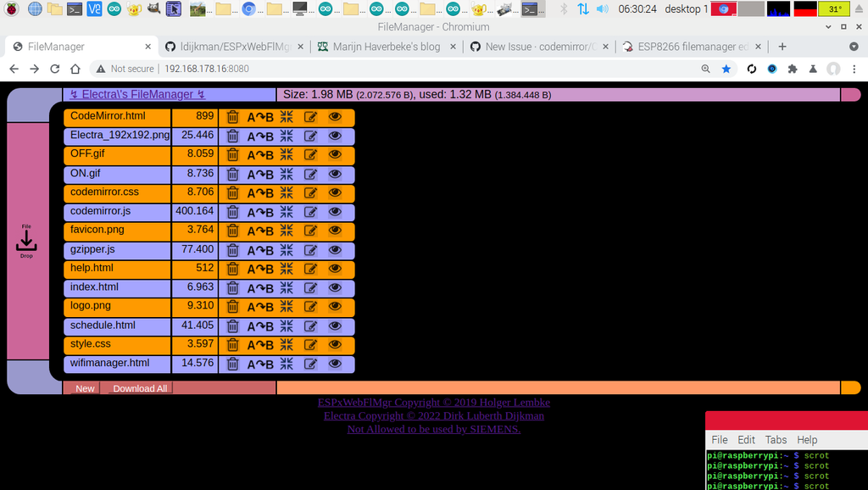Open the File menu in the terminal
Screen dimensions: 868x490
pyautogui.click(x=719, y=439)
